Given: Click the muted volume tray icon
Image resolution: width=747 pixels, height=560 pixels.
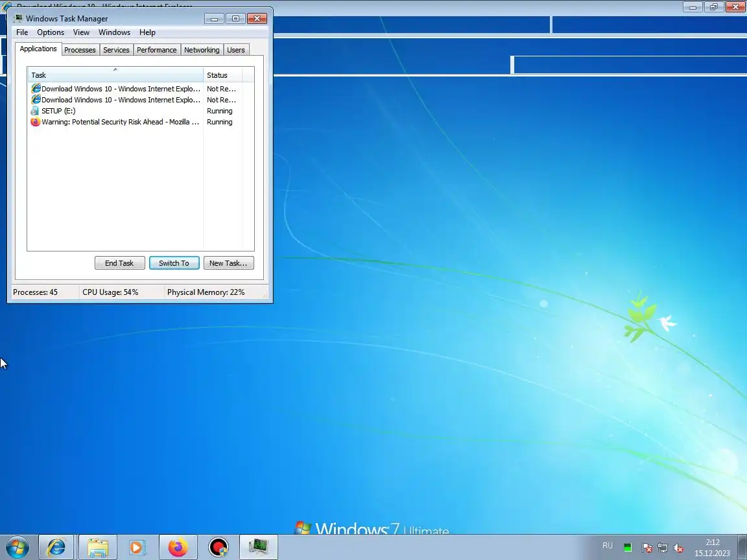Looking at the screenshot, I should [678, 548].
